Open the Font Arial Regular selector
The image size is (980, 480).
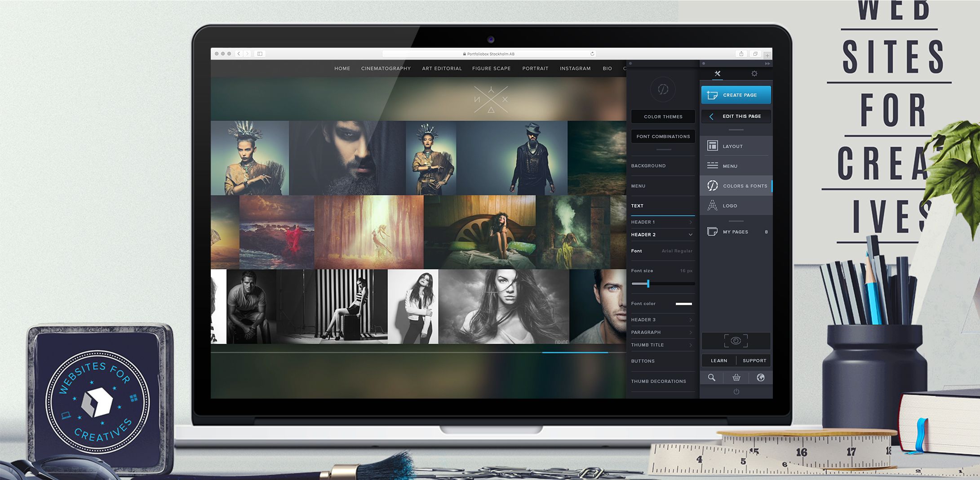(x=663, y=251)
